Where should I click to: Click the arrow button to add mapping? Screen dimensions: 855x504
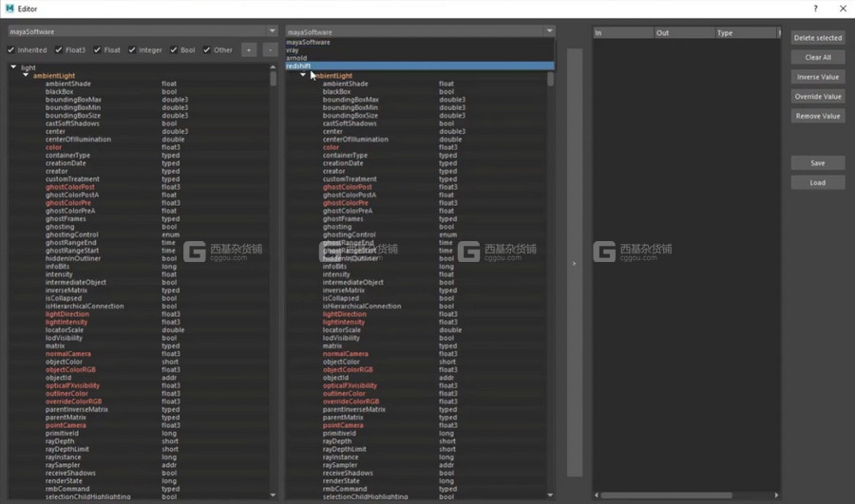[x=574, y=263]
